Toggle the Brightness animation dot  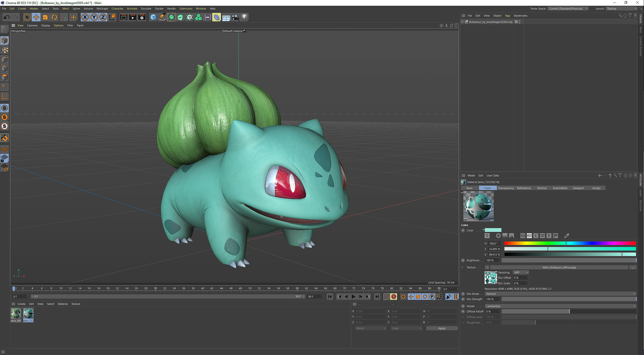pyautogui.click(x=463, y=260)
